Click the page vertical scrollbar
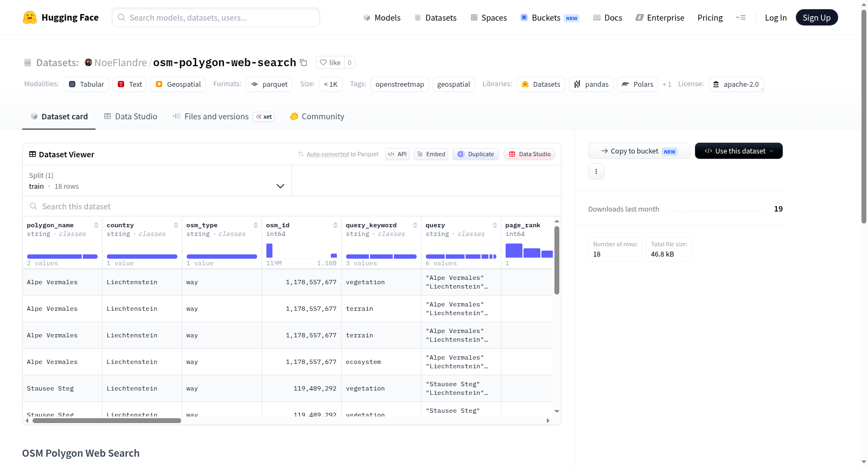Image resolution: width=868 pixels, height=467 pixels. click(864, 117)
